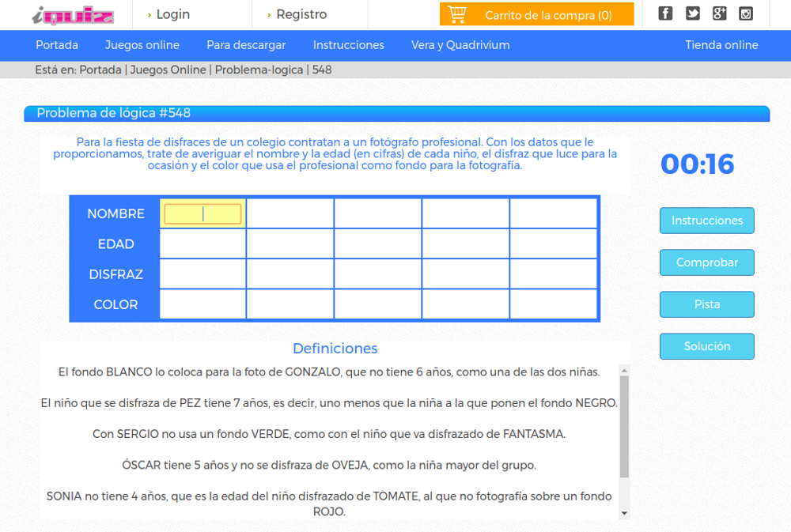Open the Google Plus social icon
This screenshot has width=791, height=532.
pyautogui.click(x=719, y=13)
